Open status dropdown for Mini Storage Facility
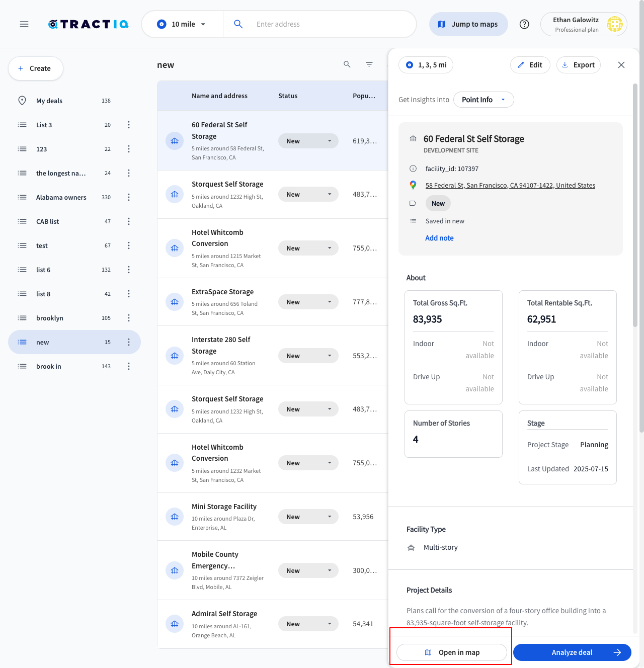Viewport: 644px width, 668px height. click(x=308, y=517)
